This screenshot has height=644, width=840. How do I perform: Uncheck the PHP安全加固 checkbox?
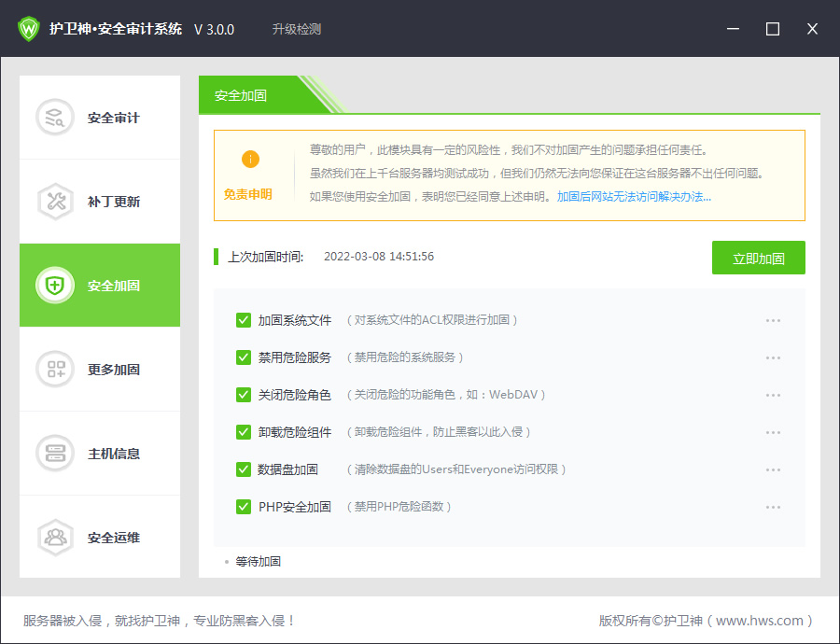244,507
